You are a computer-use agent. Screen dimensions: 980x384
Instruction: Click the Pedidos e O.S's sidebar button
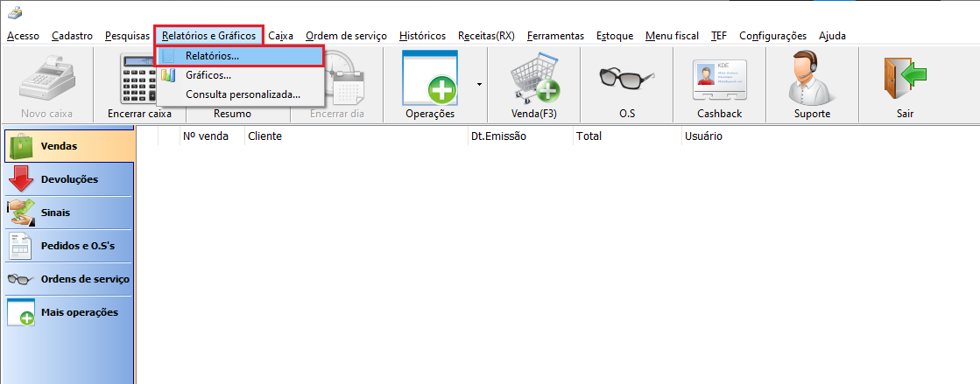pyautogui.click(x=68, y=246)
